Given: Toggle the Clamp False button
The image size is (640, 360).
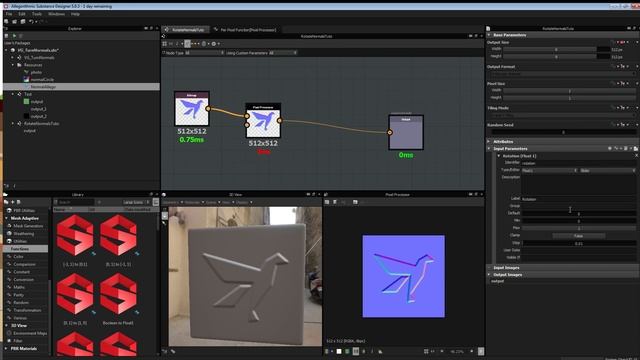Looking at the screenshot, I should pos(578,236).
